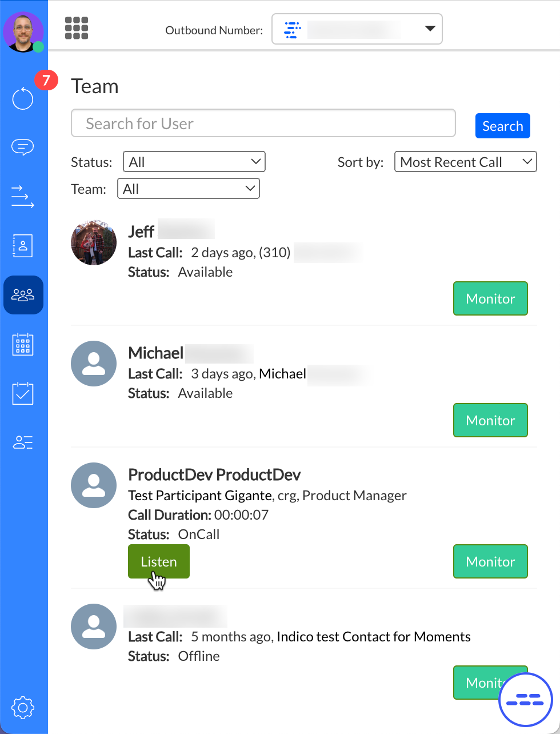The width and height of the screenshot is (560, 734).
Task: Click the blue Search button
Action: (x=502, y=126)
